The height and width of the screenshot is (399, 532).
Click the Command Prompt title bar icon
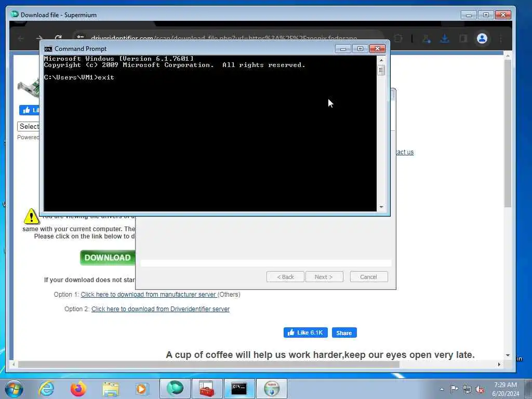pyautogui.click(x=48, y=49)
